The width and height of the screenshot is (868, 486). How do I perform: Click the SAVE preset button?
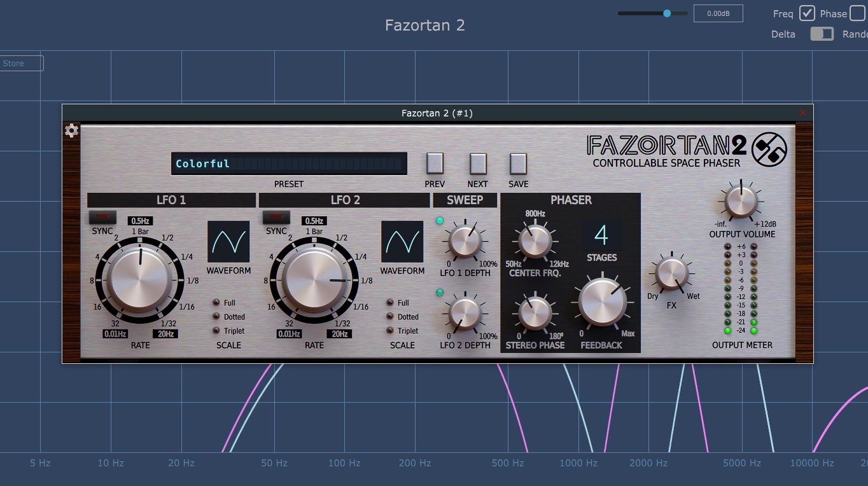tap(519, 163)
